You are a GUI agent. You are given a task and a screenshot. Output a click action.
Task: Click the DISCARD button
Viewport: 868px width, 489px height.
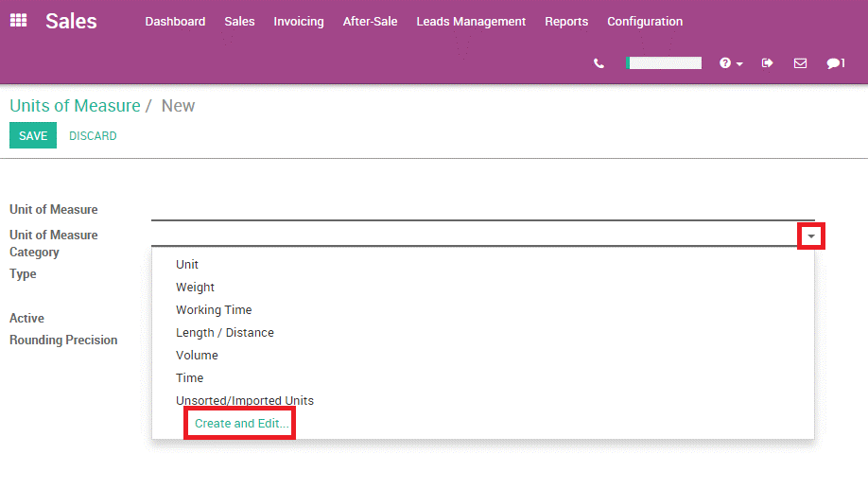click(93, 135)
